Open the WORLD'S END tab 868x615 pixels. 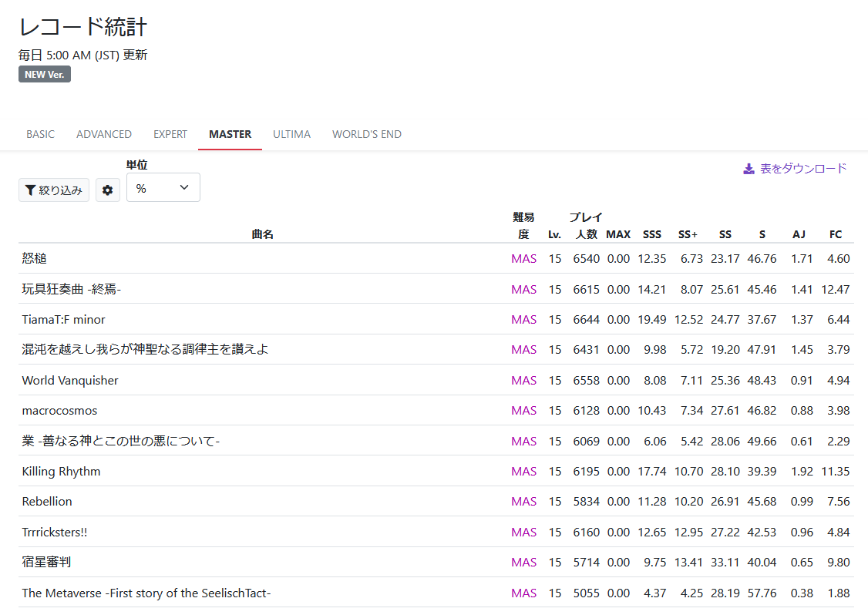click(366, 133)
